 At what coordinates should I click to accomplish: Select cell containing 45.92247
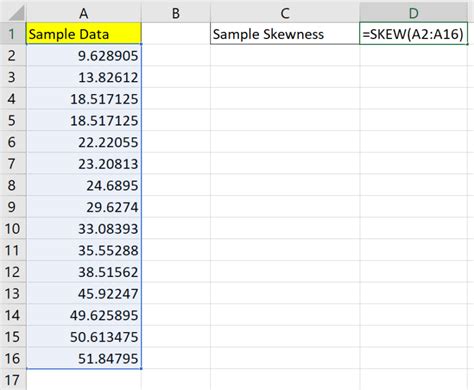point(84,293)
